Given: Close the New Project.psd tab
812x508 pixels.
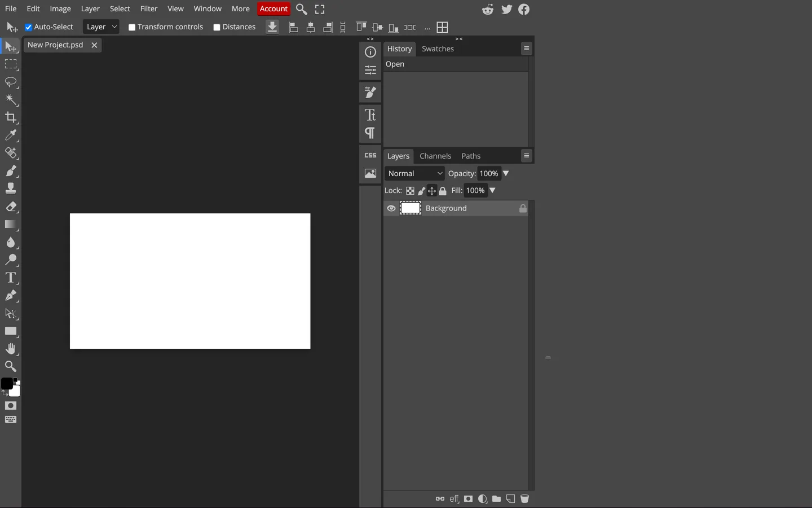Looking at the screenshot, I should click(94, 45).
